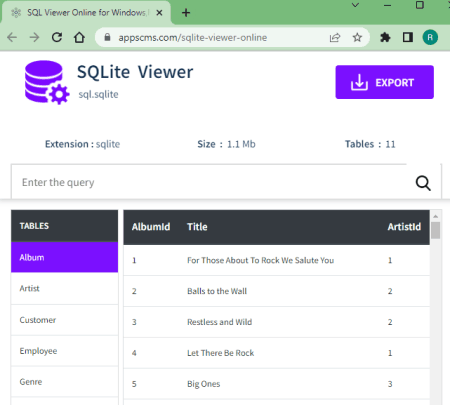Image resolution: width=450 pixels, height=405 pixels.
Task: Toggle the browser side panel icon
Action: 408,37
